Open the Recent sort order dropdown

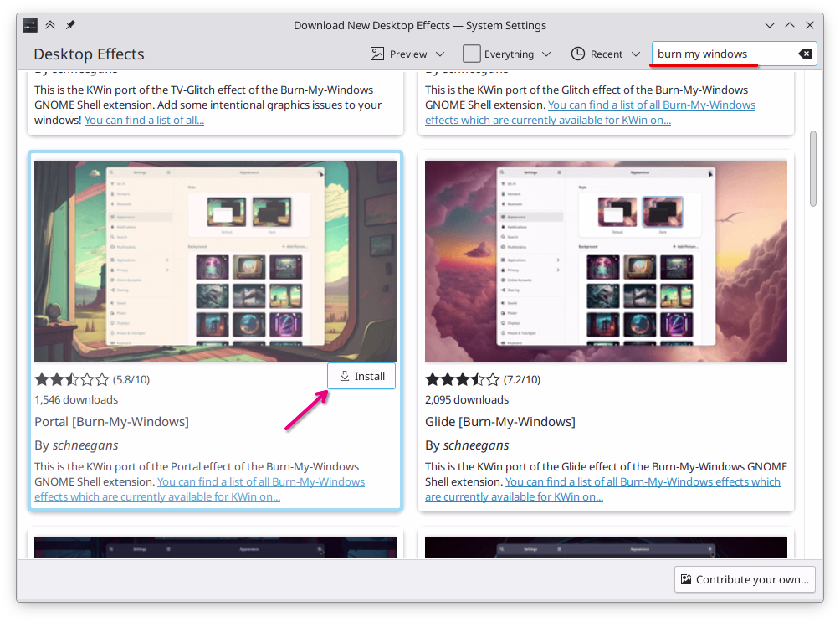(x=606, y=54)
